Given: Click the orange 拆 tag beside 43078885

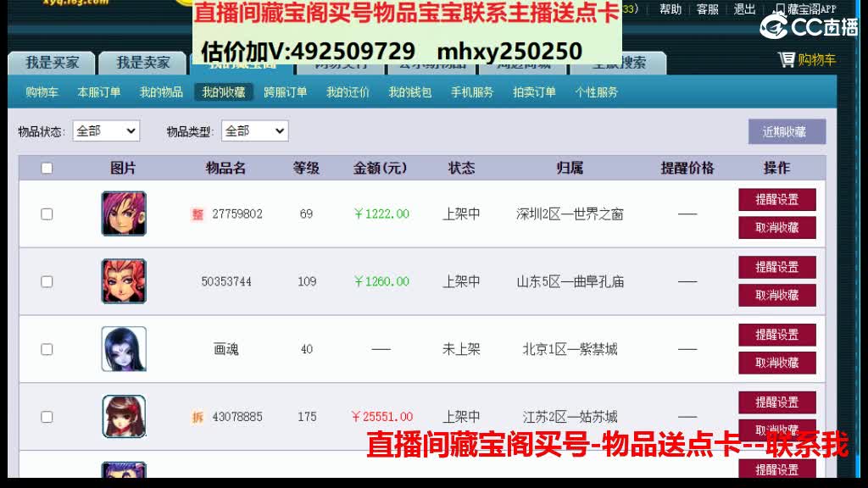Looking at the screenshot, I should point(198,417).
